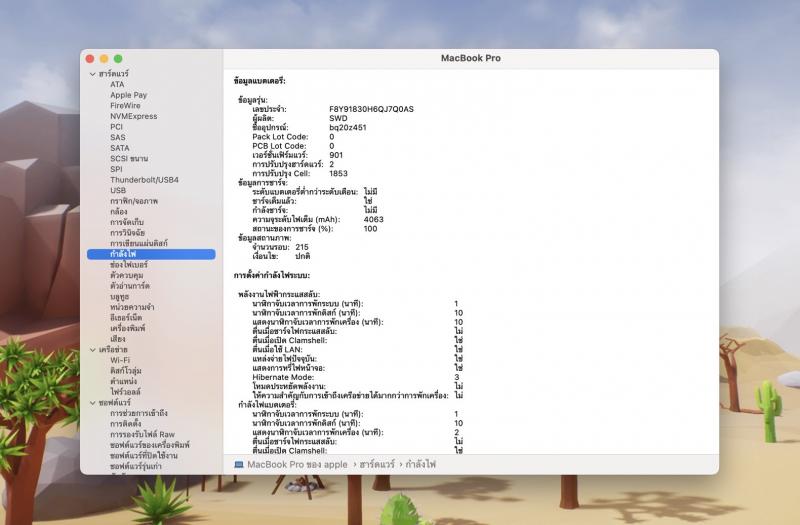Select PCI in the hardware list

116,127
